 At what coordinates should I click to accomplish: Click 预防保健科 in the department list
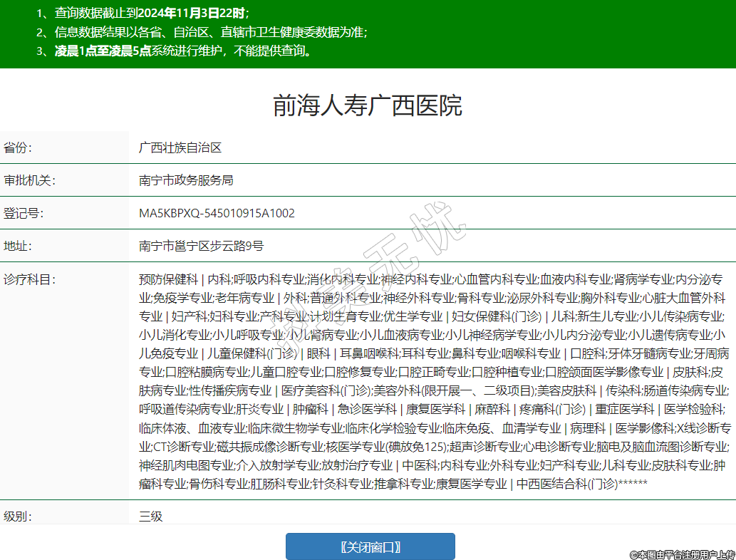coord(167,279)
